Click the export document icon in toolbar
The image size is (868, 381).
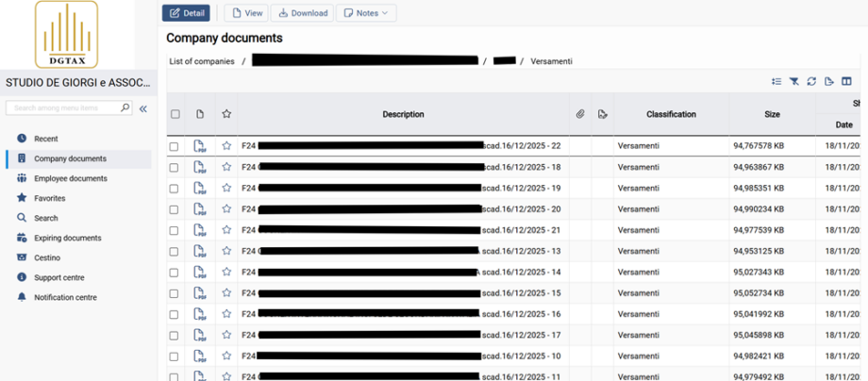pos(828,82)
